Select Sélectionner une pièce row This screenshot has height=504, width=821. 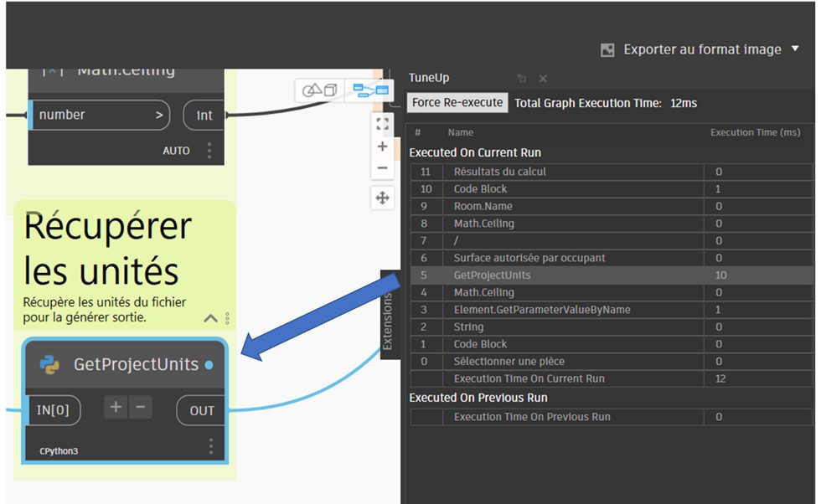click(611, 362)
